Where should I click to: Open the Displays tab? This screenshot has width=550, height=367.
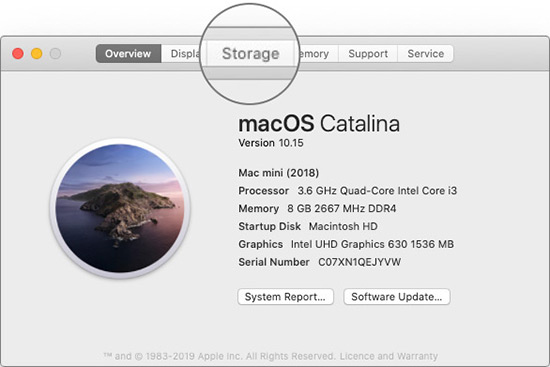click(x=181, y=54)
